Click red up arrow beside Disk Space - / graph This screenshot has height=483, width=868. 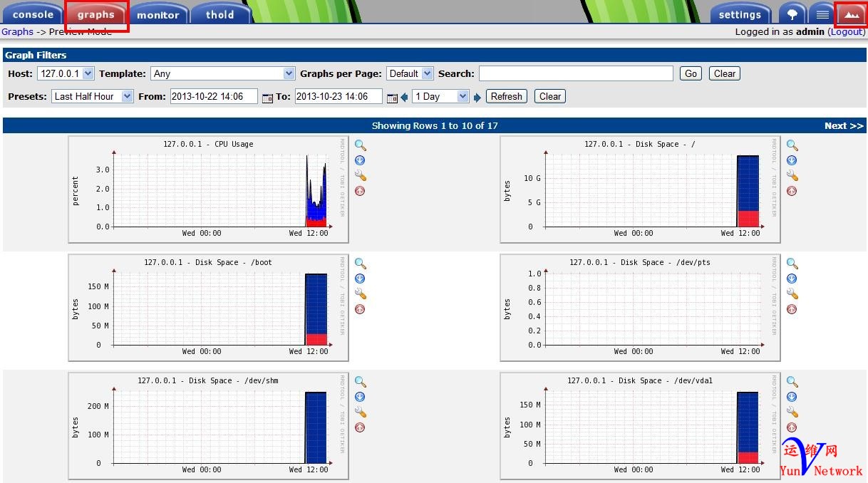792,191
